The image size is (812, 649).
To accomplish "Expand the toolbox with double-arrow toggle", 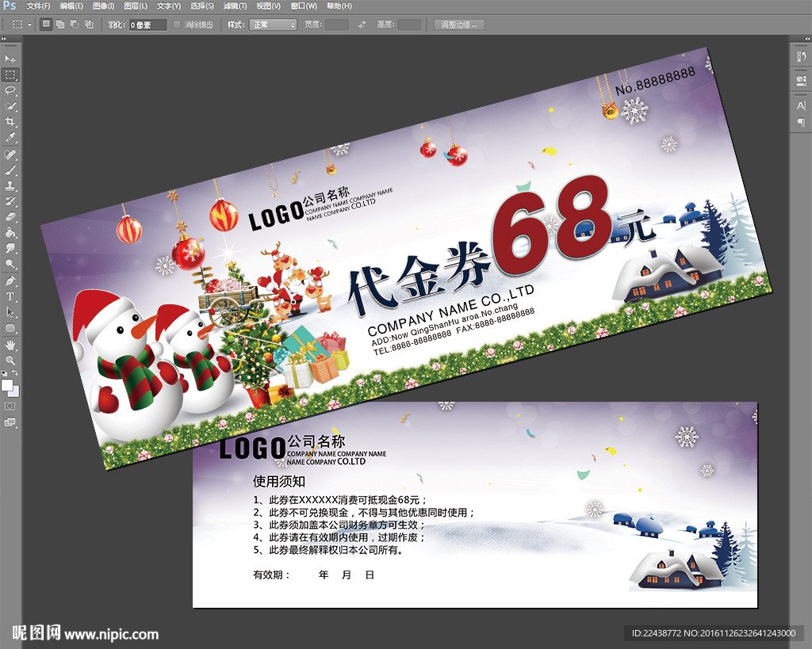I will pyautogui.click(x=4, y=39).
